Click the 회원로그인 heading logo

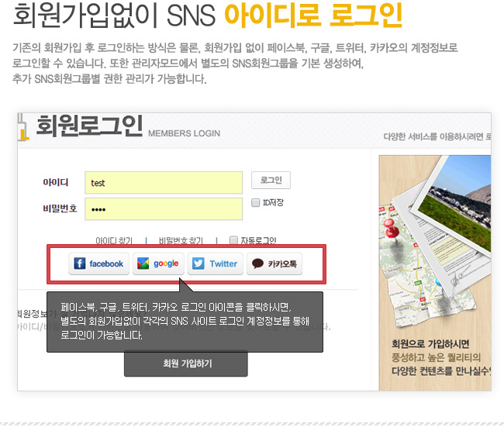tap(89, 126)
